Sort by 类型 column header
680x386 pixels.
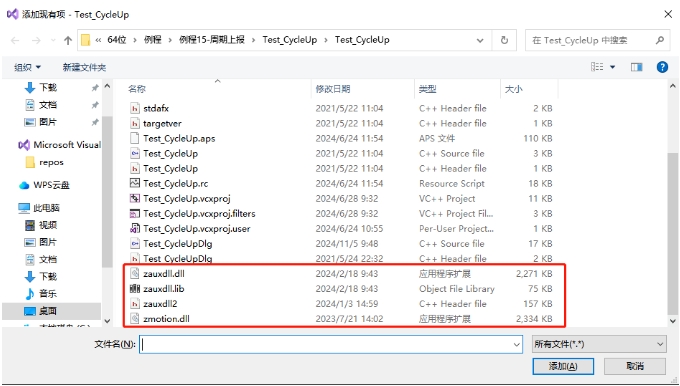[x=427, y=89]
